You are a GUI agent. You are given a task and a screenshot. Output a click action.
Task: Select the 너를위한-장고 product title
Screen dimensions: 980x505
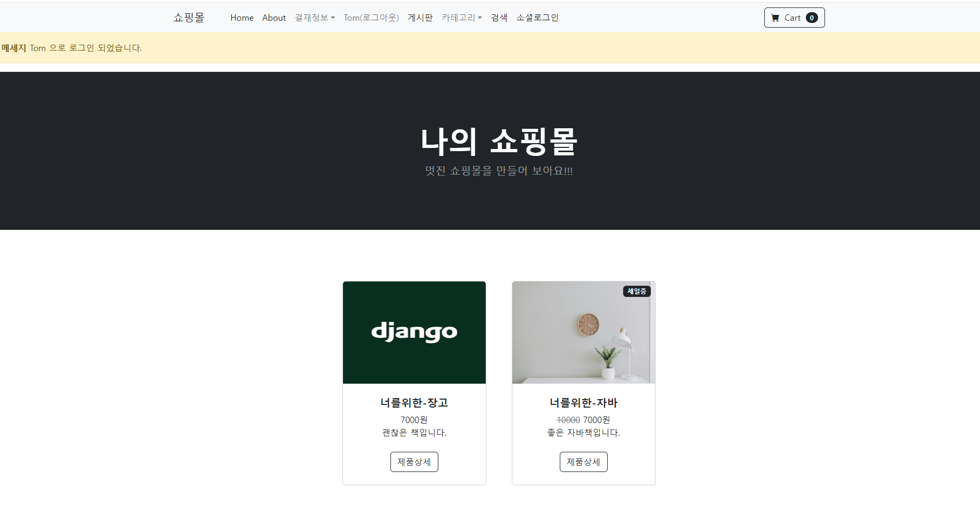pyautogui.click(x=414, y=403)
